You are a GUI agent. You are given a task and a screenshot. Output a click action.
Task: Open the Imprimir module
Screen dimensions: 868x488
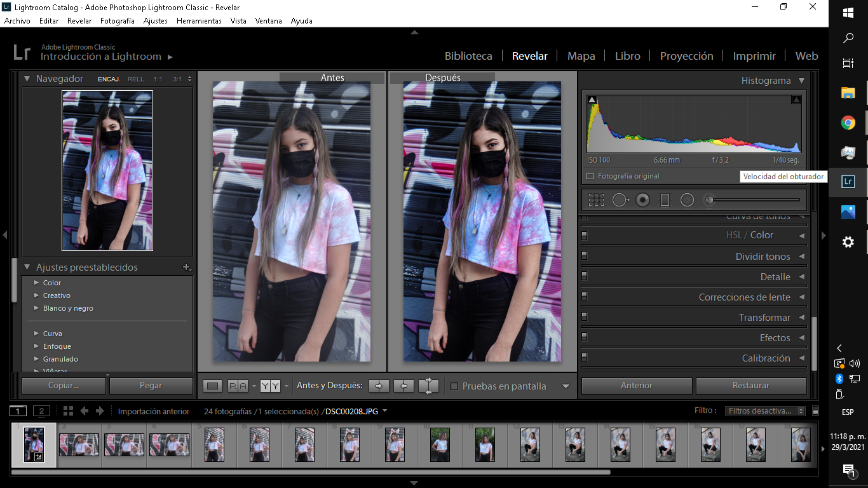tap(754, 56)
